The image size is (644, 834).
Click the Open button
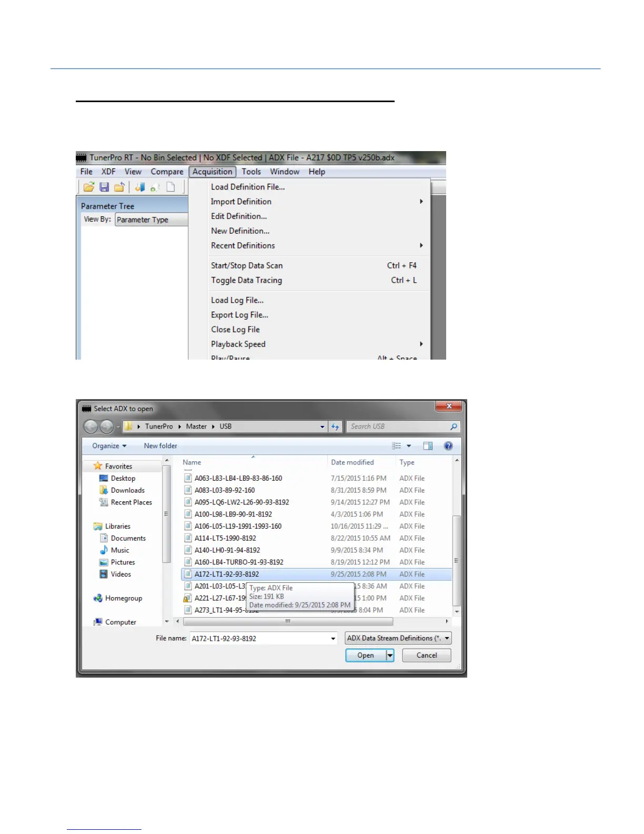(366, 656)
